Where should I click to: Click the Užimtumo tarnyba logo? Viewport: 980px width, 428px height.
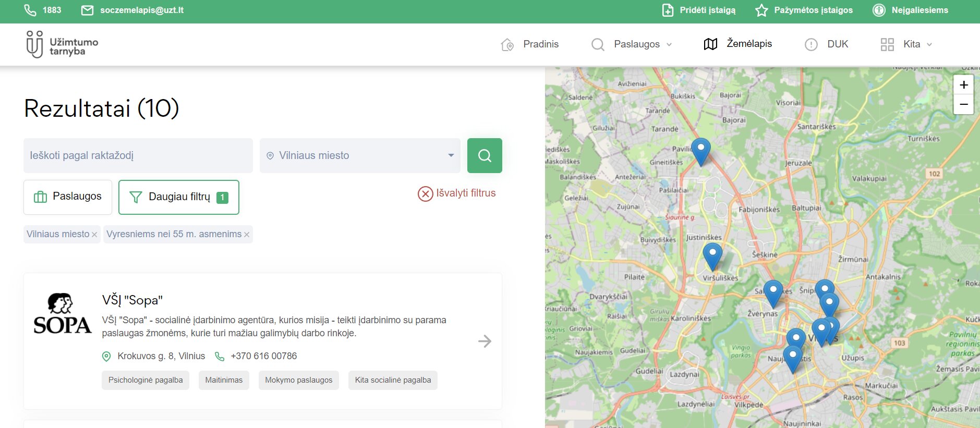click(x=62, y=45)
